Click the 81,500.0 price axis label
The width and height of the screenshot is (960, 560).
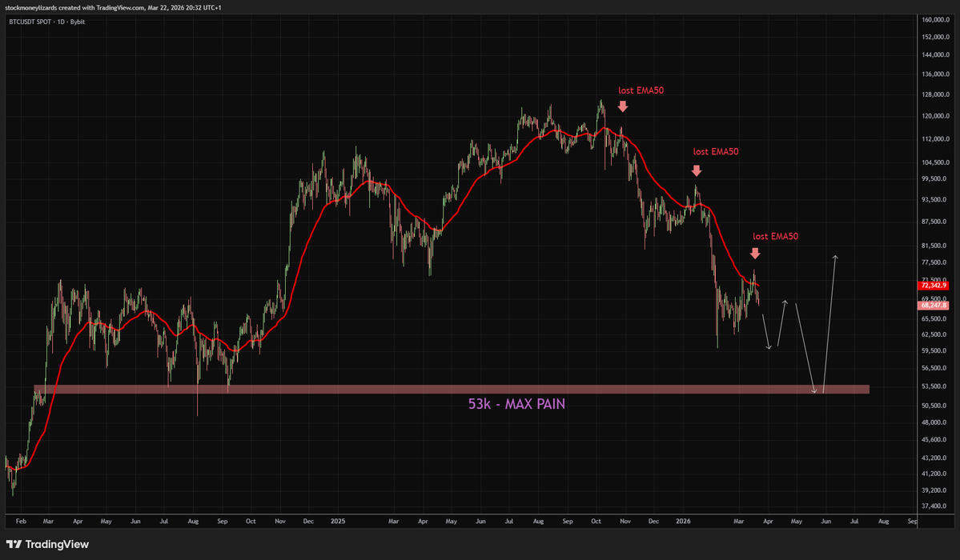935,246
